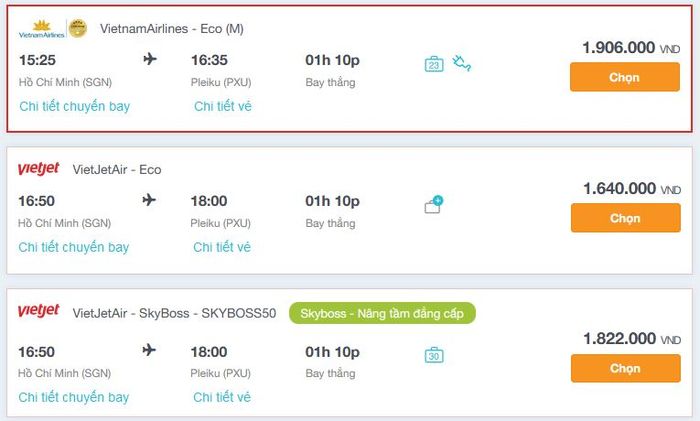
Task: Select the 1.906.000 VND Vietnam Airlines flight
Action: [x=625, y=77]
